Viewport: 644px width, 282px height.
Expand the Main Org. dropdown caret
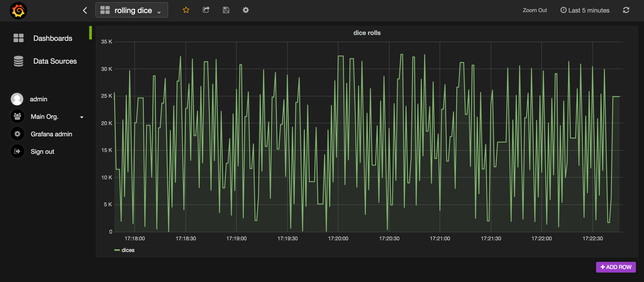[x=82, y=117]
